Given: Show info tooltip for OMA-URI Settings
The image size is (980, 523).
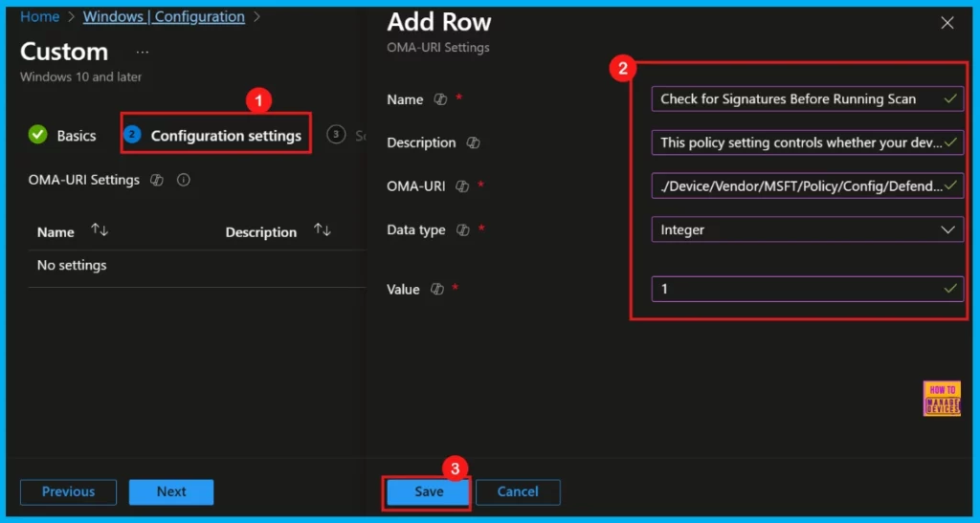Looking at the screenshot, I should pos(183,180).
